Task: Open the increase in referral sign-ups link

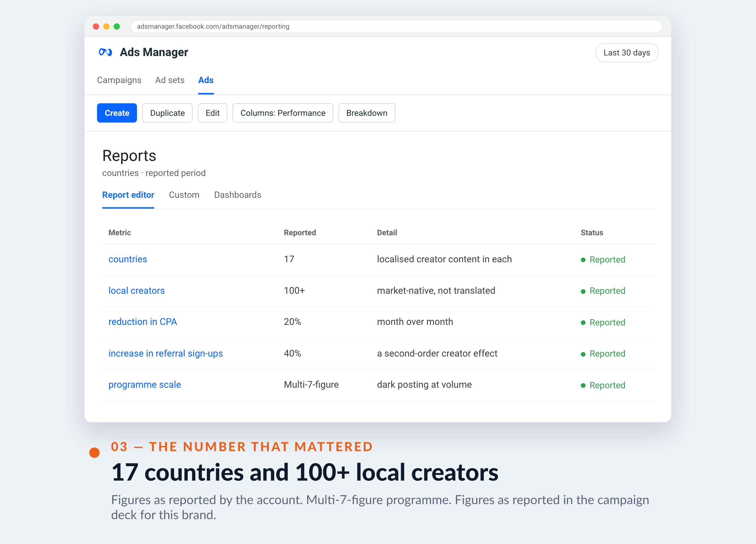Action: tap(165, 353)
